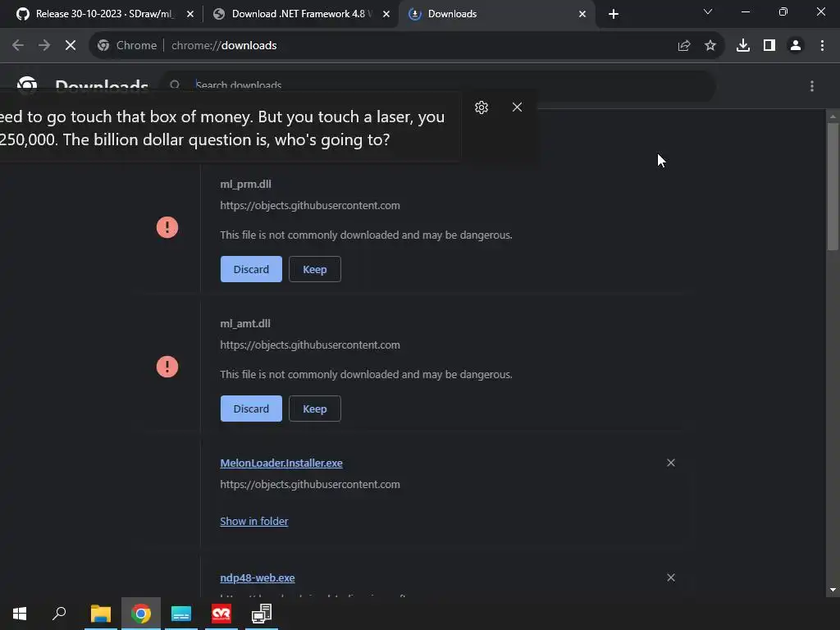Toggle the Chrome side panel
Image resolution: width=840 pixels, height=630 pixels.
tap(769, 46)
